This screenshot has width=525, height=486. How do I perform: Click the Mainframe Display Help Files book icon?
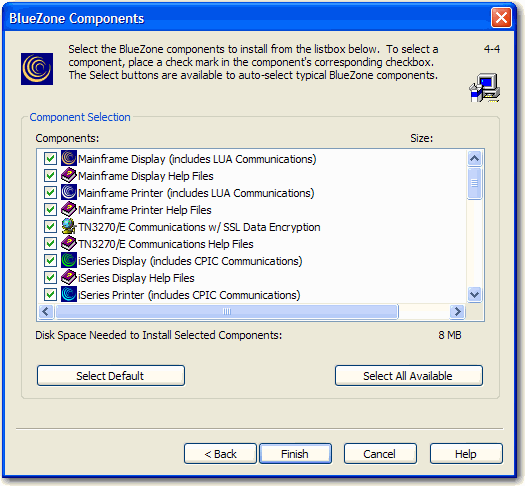click(x=69, y=175)
